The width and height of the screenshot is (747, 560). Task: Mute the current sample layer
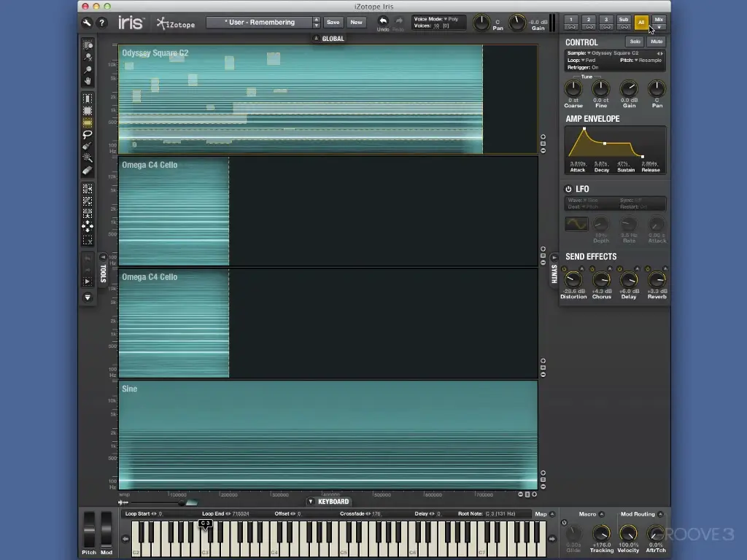click(x=657, y=42)
